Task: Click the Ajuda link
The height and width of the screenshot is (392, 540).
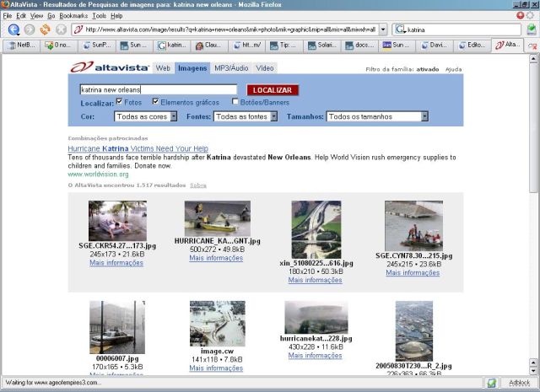Action: point(453,69)
